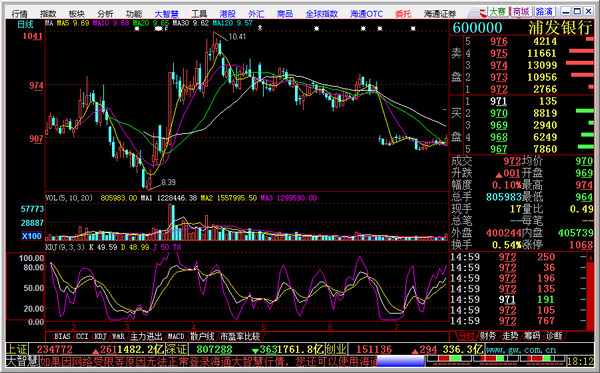Screen dimensions: 600x373
Task: Select the 市盈率比较 indicator tab
Action: [240, 337]
